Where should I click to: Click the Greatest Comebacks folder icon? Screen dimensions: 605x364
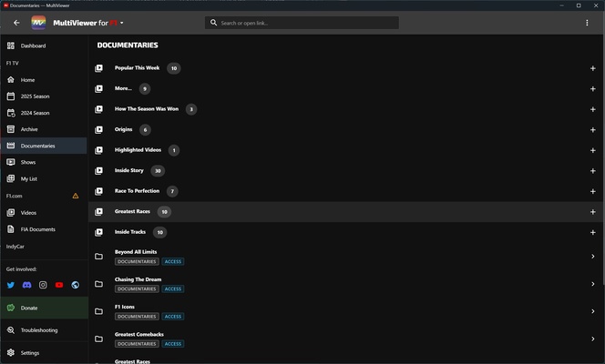tap(98, 339)
